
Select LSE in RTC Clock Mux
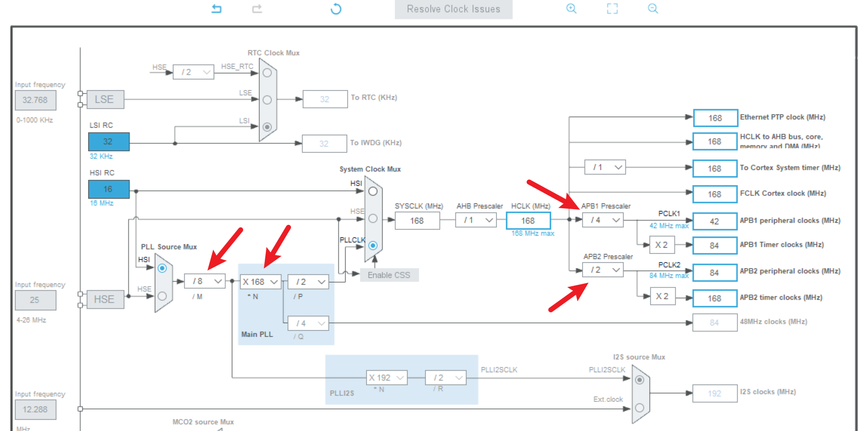coord(267,100)
